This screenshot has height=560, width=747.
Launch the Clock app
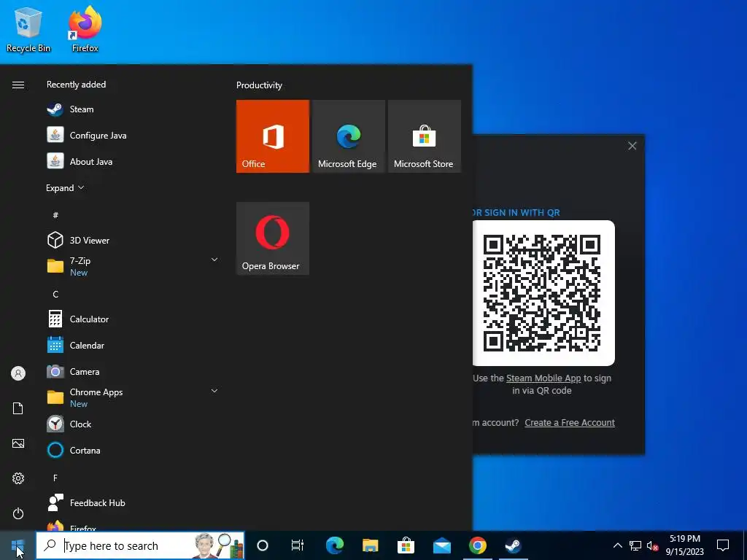[133, 424]
